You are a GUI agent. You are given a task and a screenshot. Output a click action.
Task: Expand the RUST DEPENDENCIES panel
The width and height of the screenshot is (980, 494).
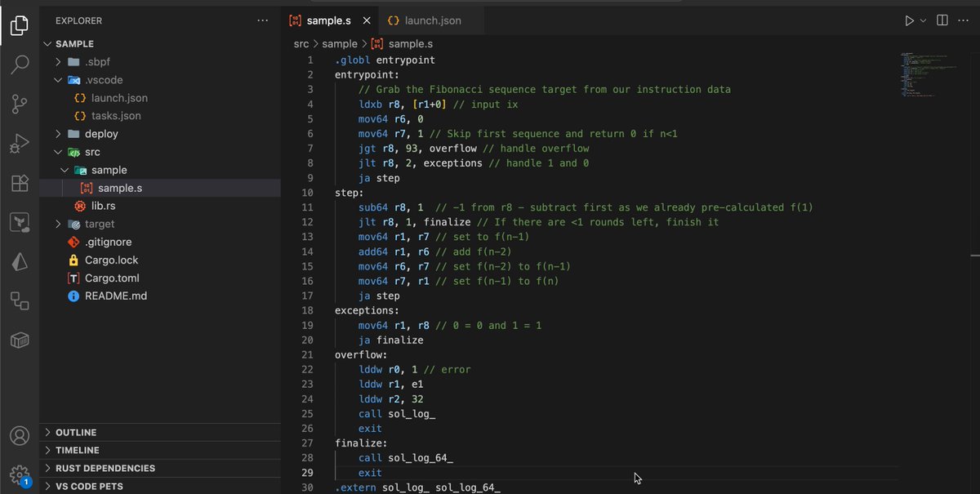pos(160,469)
